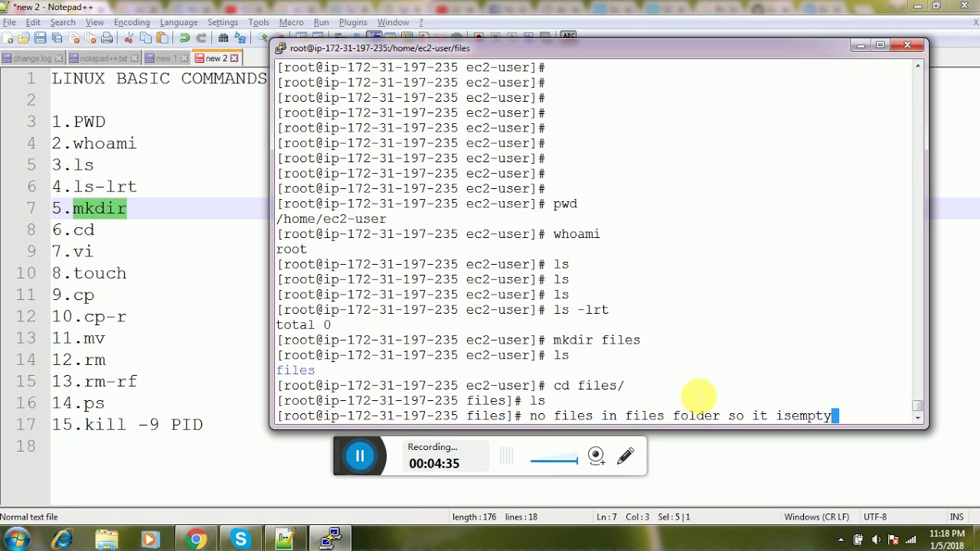This screenshot has height=551, width=980.
Task: Open the Tools menu
Action: [x=259, y=22]
